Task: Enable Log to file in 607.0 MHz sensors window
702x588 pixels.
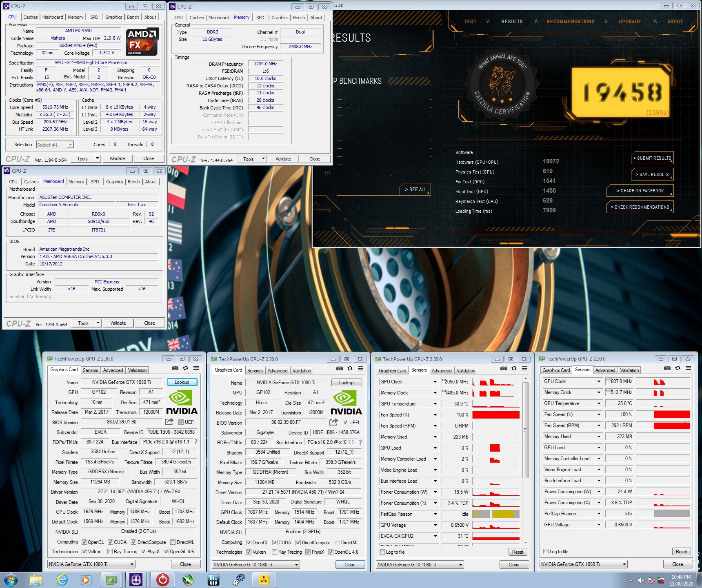Action: pos(546,552)
